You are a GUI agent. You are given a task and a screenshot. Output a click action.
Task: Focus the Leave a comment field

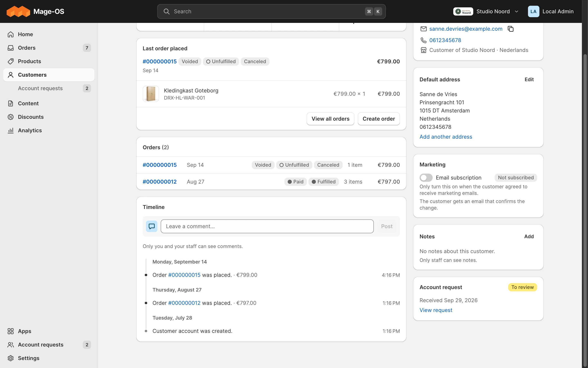click(267, 226)
